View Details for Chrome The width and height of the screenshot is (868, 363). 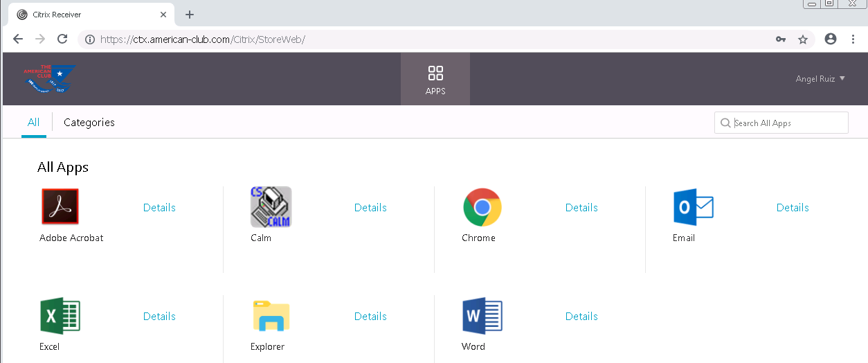(x=581, y=207)
